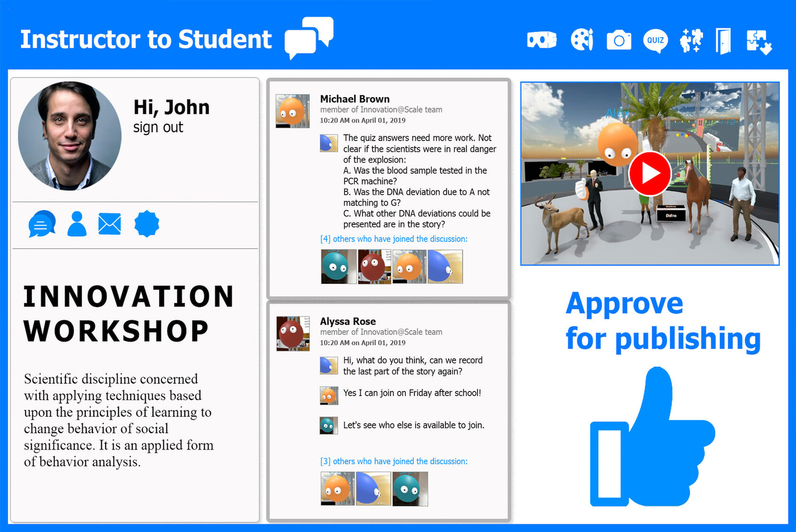Select the paint palette icon
The width and height of the screenshot is (796, 532).
click(x=582, y=40)
